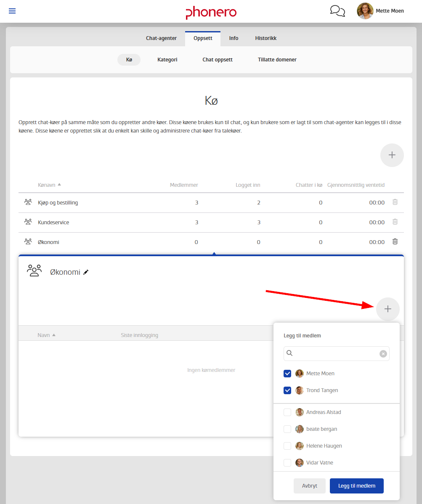
Task: Click Helene Haugen avatar in member list
Action: [x=300, y=446]
